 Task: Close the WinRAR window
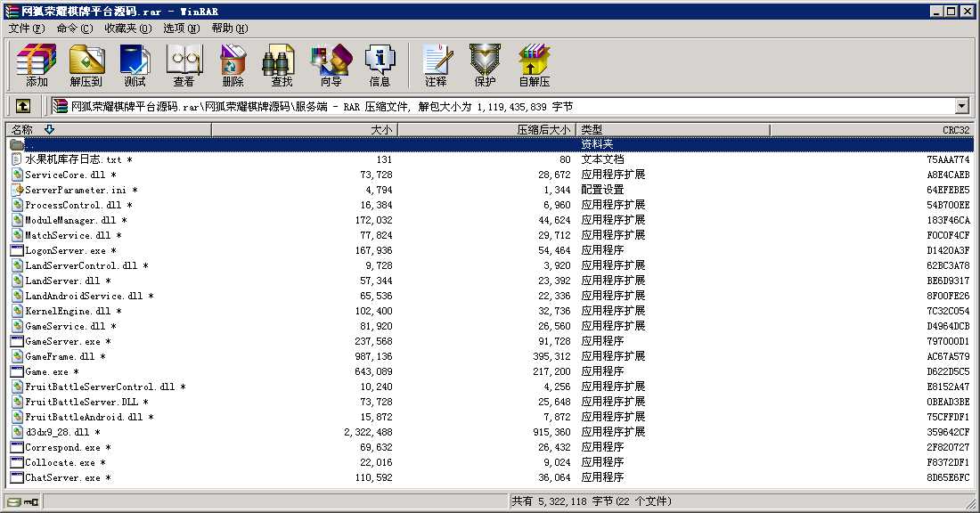tap(967, 12)
